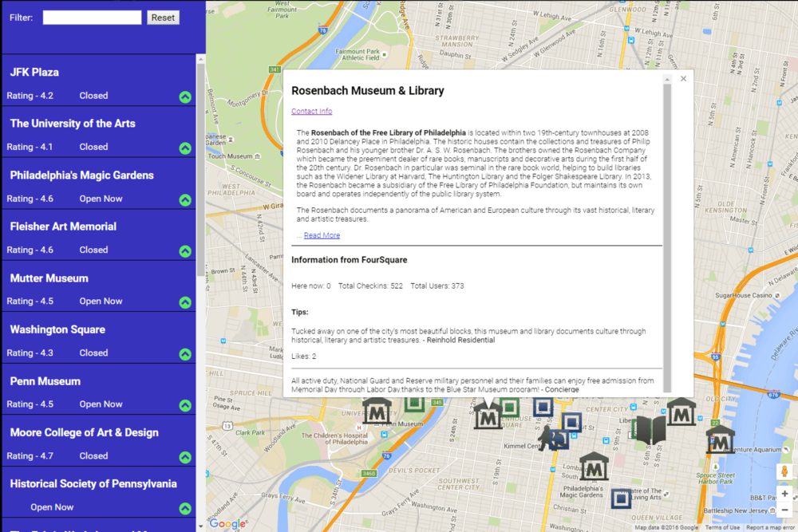798x532 pixels.
Task: Open the Contact Info link
Action: coord(311,111)
